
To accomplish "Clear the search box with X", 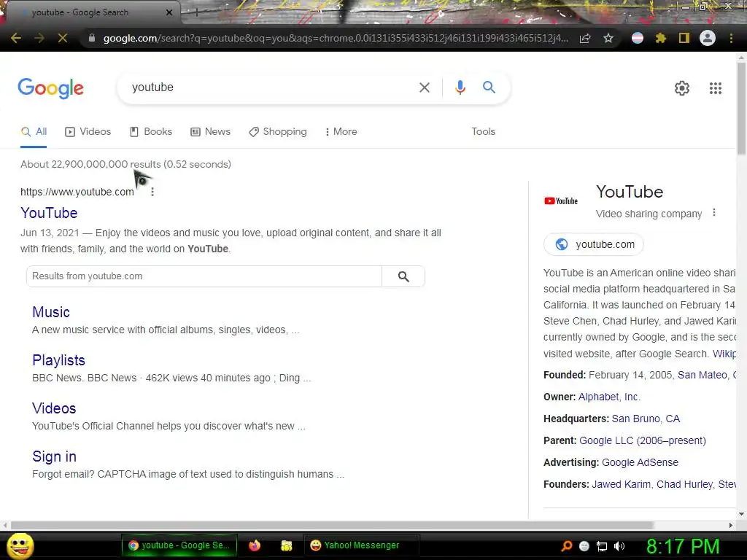I will tap(425, 87).
